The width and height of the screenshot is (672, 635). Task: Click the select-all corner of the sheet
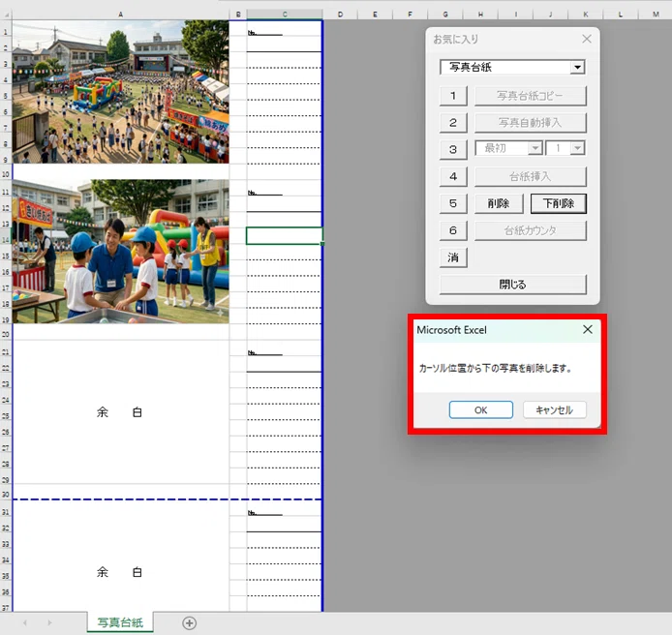[x=6, y=15]
